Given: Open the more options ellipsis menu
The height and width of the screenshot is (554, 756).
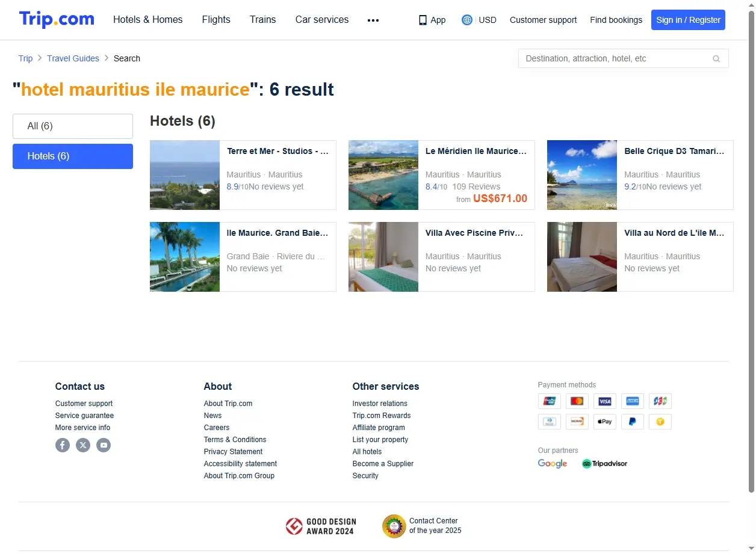Looking at the screenshot, I should (373, 20).
